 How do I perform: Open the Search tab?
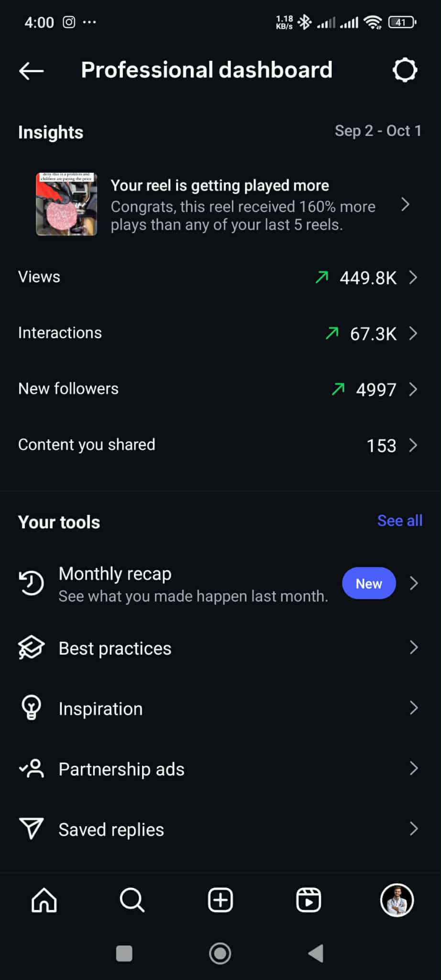point(132,900)
